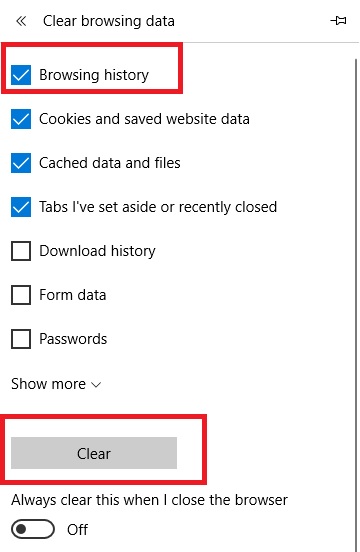Click the back double-chevron icon

point(21,21)
